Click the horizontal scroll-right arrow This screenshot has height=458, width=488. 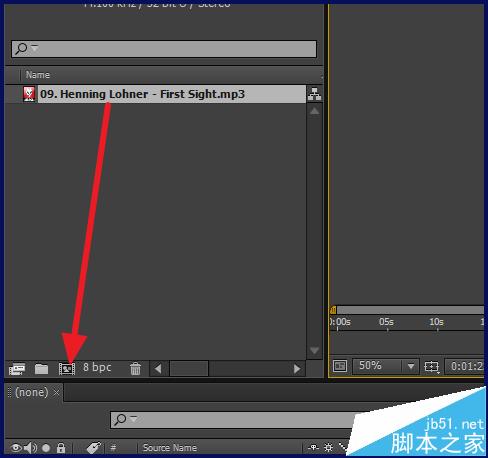pos(297,369)
